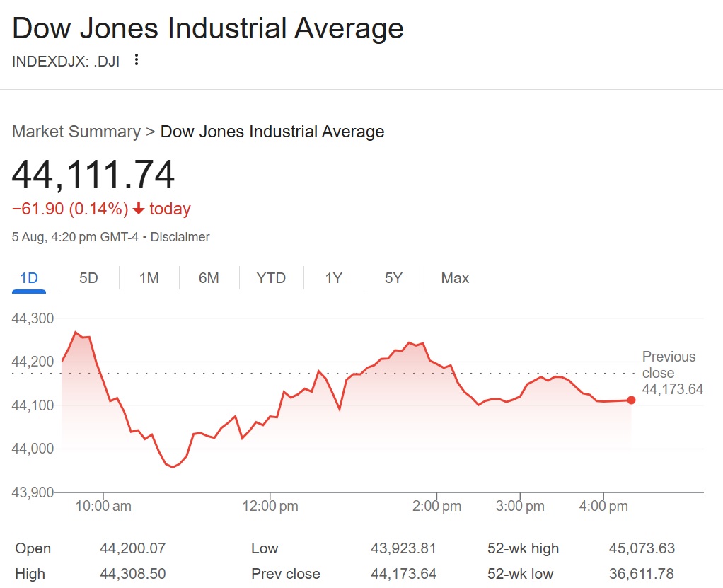Screen dimensions: 723x588
Task: Click the Dow Jones Industrial Average breadcrumb
Action: (x=272, y=132)
